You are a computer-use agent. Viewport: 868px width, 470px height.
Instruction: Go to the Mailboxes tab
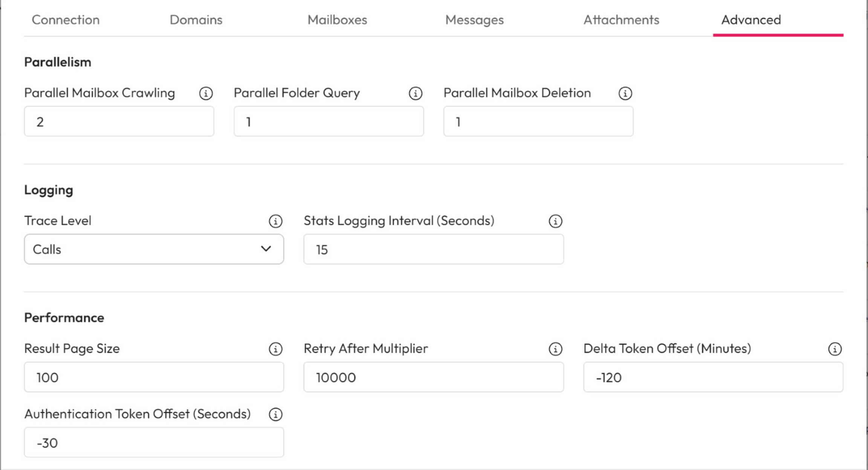click(x=337, y=20)
